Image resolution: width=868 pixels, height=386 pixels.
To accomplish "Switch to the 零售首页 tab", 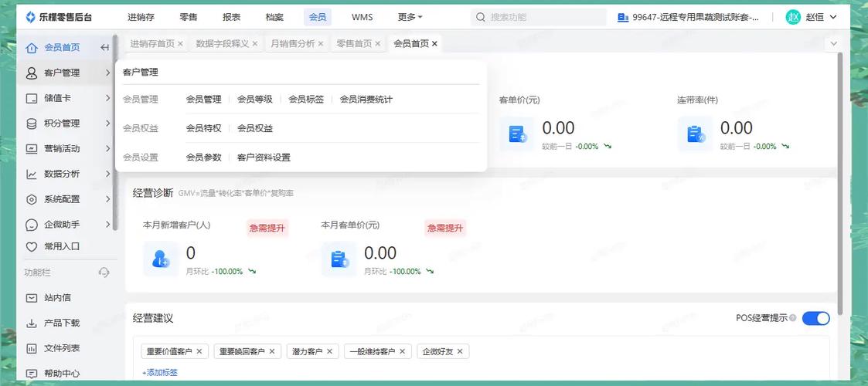I will click(354, 44).
